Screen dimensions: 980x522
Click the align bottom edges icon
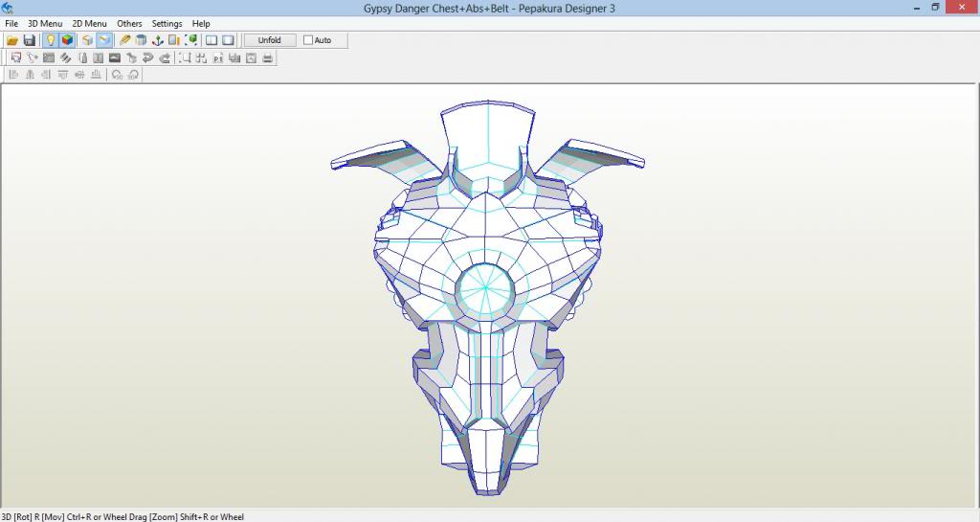[x=96, y=75]
